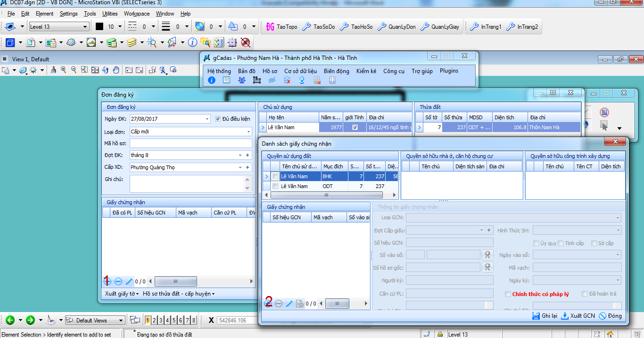Open the TaoSoDo wrench tool
This screenshot has width=644, height=338.
coord(306,27)
